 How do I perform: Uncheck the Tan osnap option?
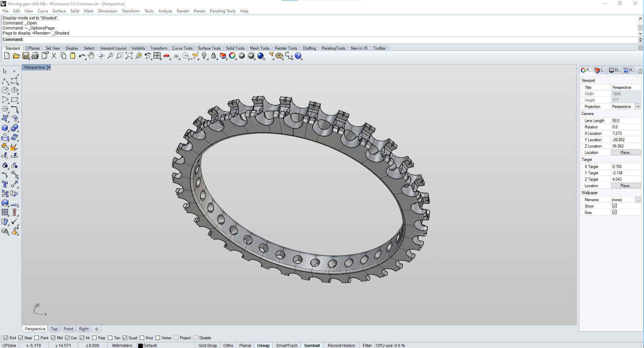pos(110,338)
